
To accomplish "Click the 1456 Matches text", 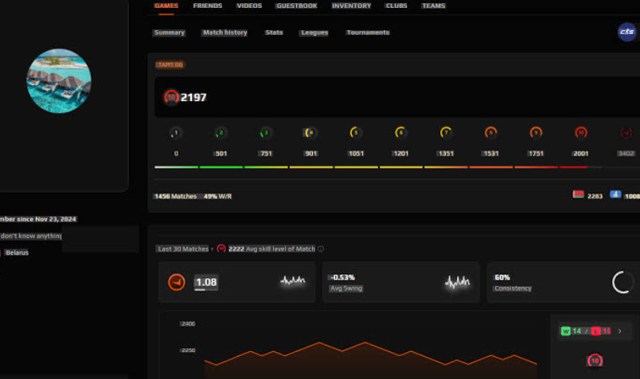I will pos(176,196).
